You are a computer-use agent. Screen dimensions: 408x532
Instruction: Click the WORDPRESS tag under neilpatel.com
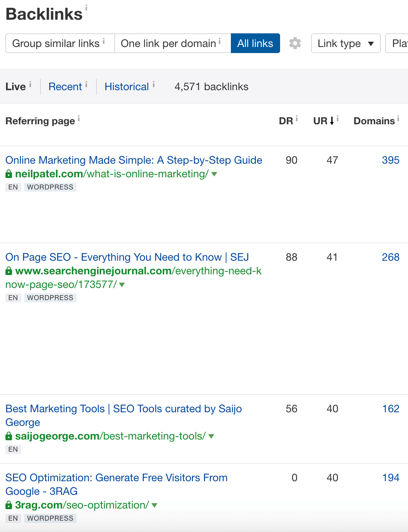click(50, 187)
